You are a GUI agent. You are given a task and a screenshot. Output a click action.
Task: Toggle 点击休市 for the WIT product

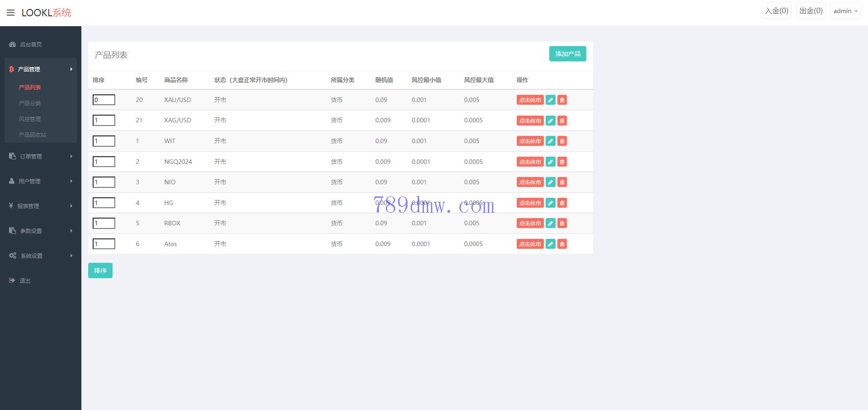(x=530, y=141)
